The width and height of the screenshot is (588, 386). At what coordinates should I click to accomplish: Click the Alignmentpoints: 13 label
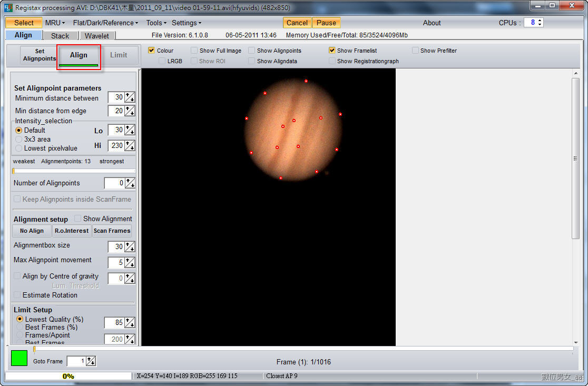(66, 161)
